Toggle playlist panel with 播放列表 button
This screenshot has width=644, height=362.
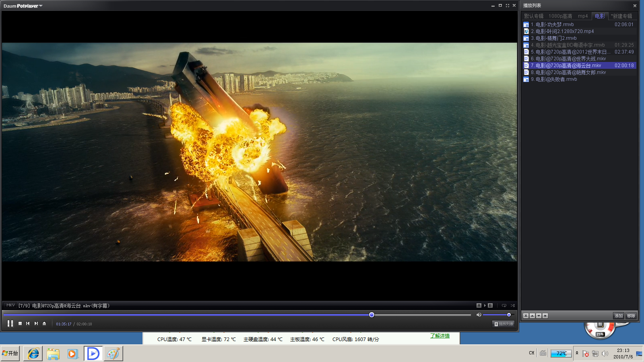pos(504,324)
